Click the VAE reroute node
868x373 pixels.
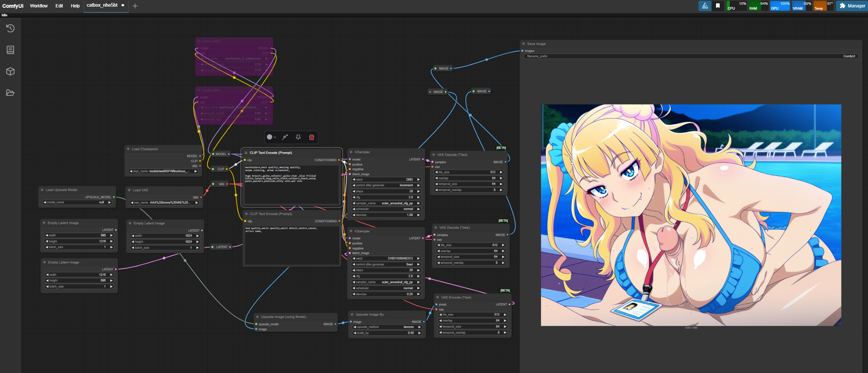coord(221,184)
